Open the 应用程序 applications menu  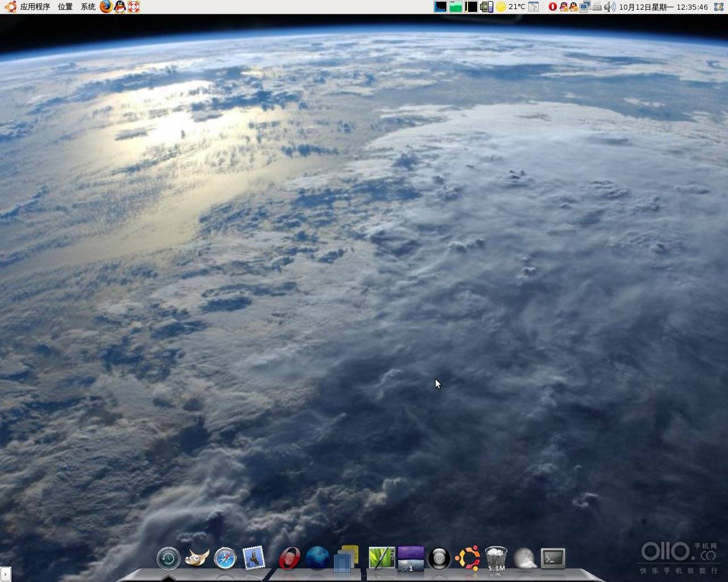35,7
